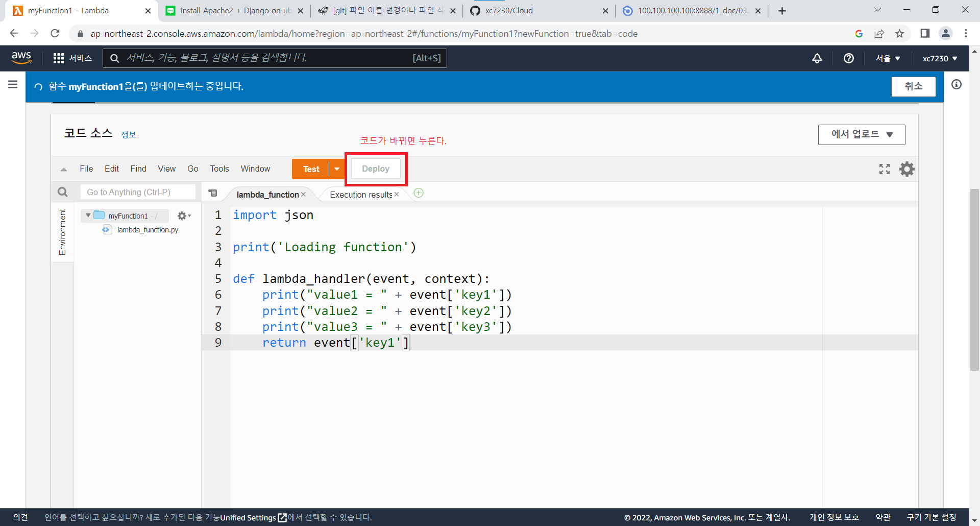980x526 pixels.
Task: Open the Unified Settings link
Action: pyautogui.click(x=253, y=517)
